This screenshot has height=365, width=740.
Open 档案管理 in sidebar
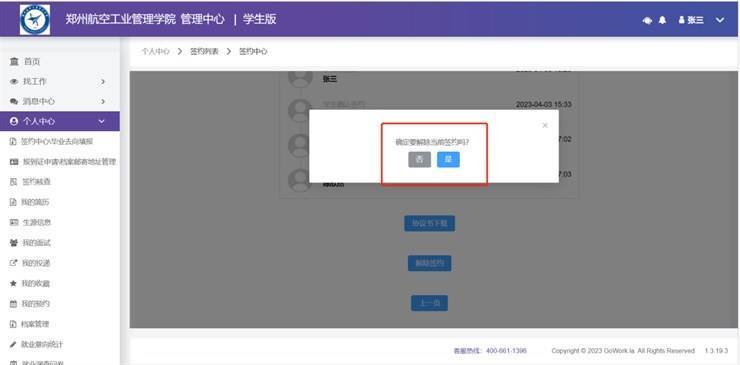(x=35, y=324)
